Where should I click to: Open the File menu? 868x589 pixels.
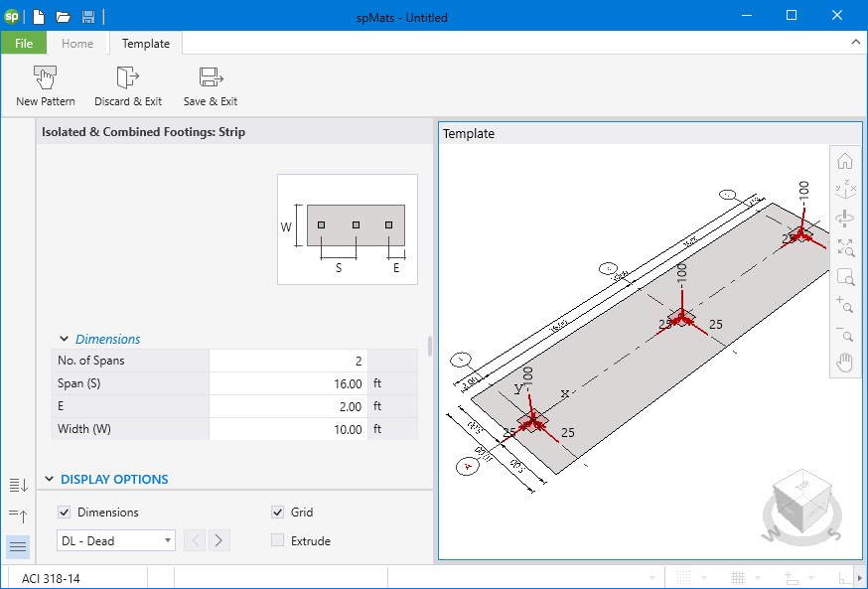click(x=24, y=44)
